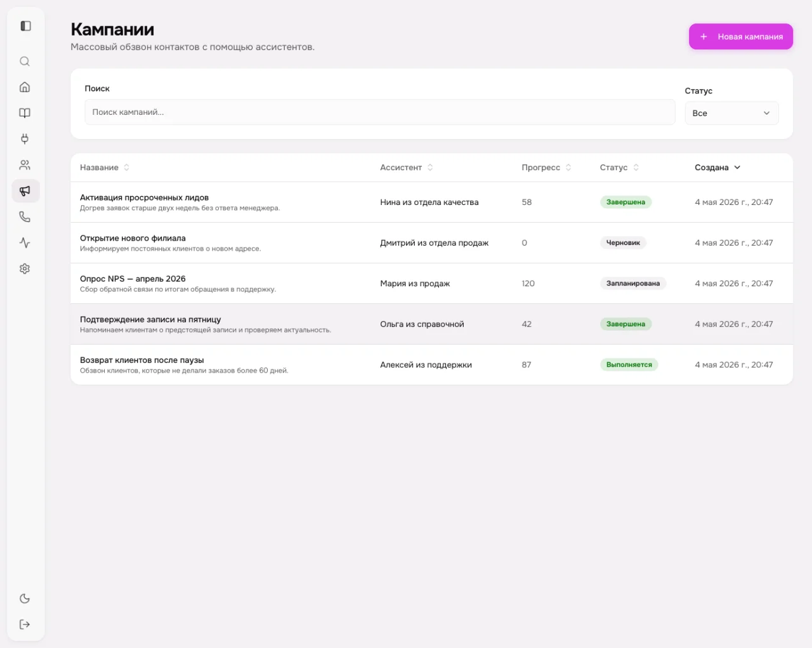The image size is (812, 648).
Task: Sort table by Статус column header
Action: point(619,168)
